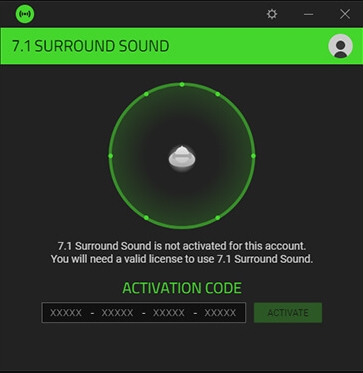Click the green ACTIVATION CODE heading

point(182,288)
